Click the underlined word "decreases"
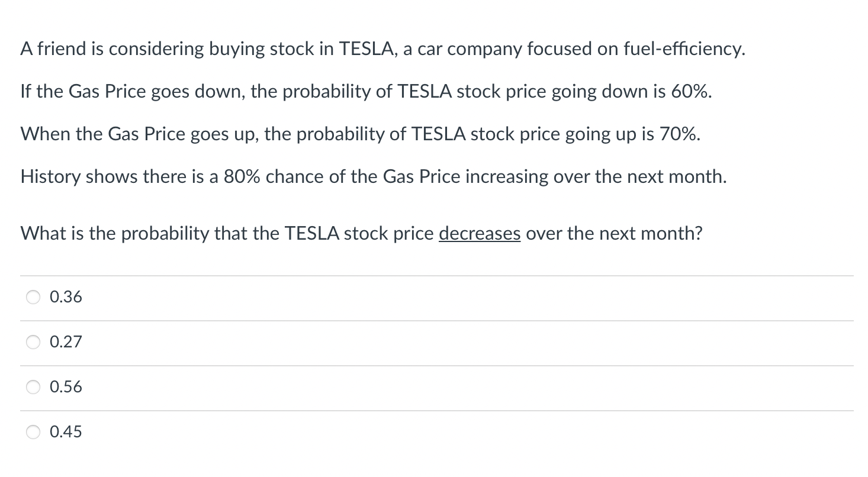The width and height of the screenshot is (868, 477). coord(480,234)
